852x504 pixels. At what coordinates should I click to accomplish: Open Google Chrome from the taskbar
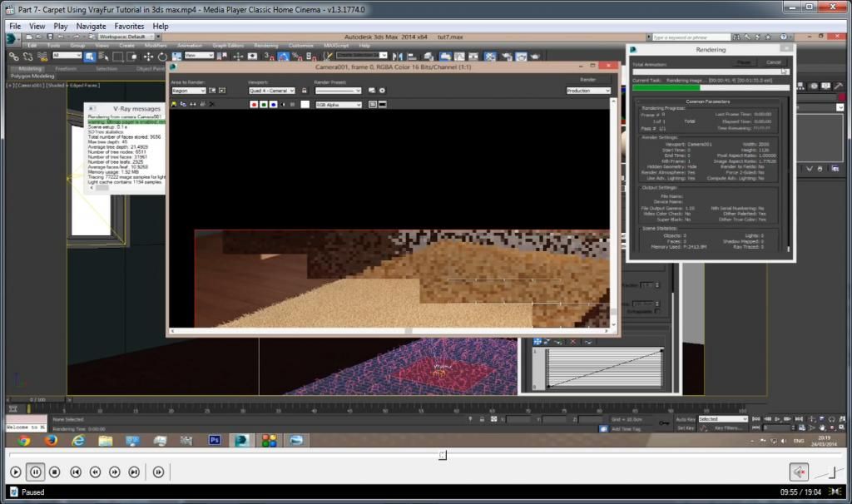(24, 440)
